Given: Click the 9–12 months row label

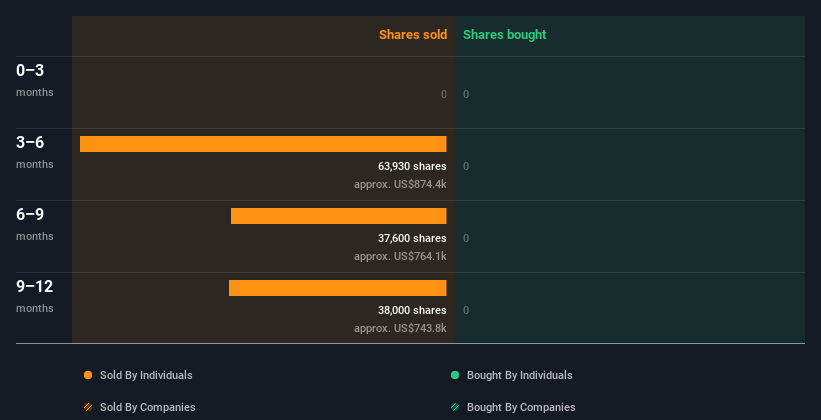Looking at the screenshot, I should (x=35, y=296).
